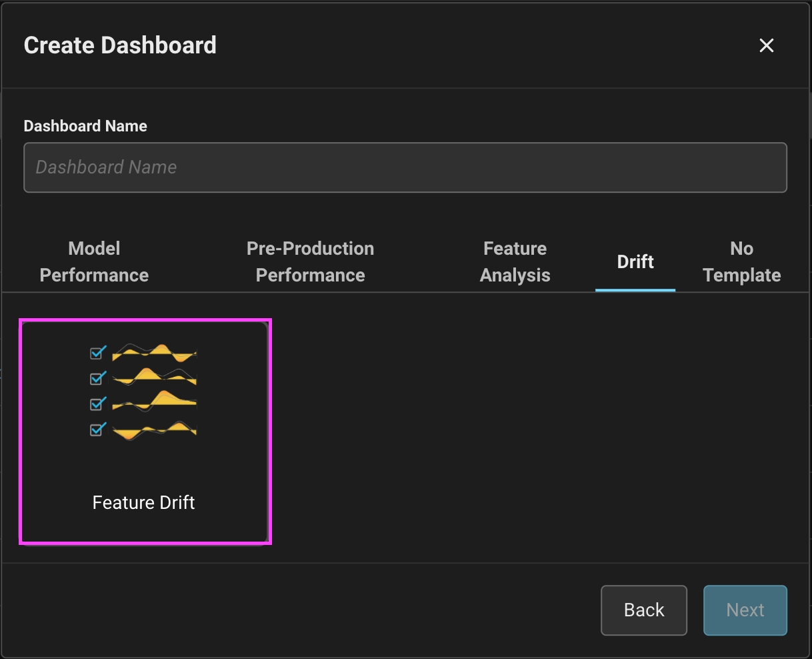The image size is (812, 659).
Task: Choose the No Template tab
Action: [741, 261]
